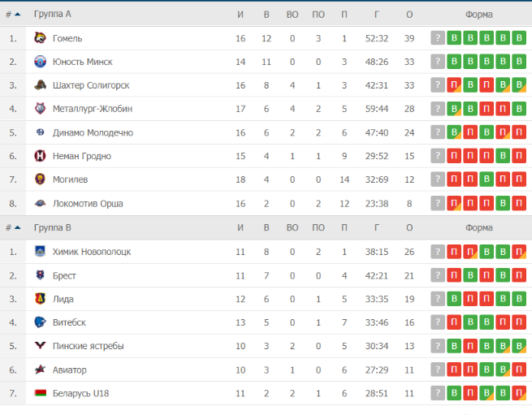Open Металлург-Жлобин team page
532x415 pixels.
tap(93, 109)
